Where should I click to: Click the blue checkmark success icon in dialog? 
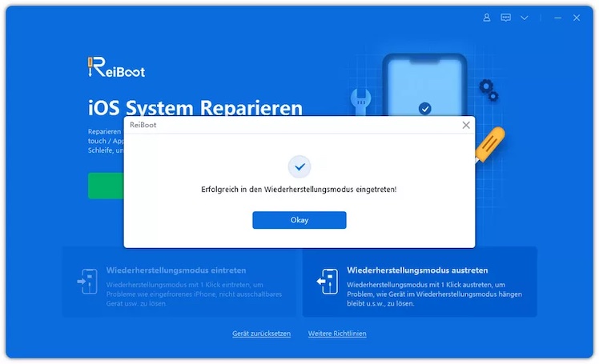pos(299,166)
